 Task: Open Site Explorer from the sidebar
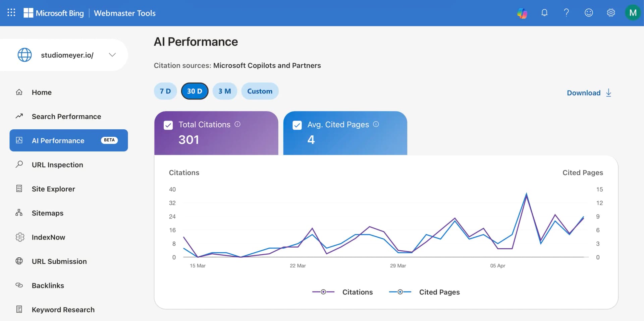point(53,189)
